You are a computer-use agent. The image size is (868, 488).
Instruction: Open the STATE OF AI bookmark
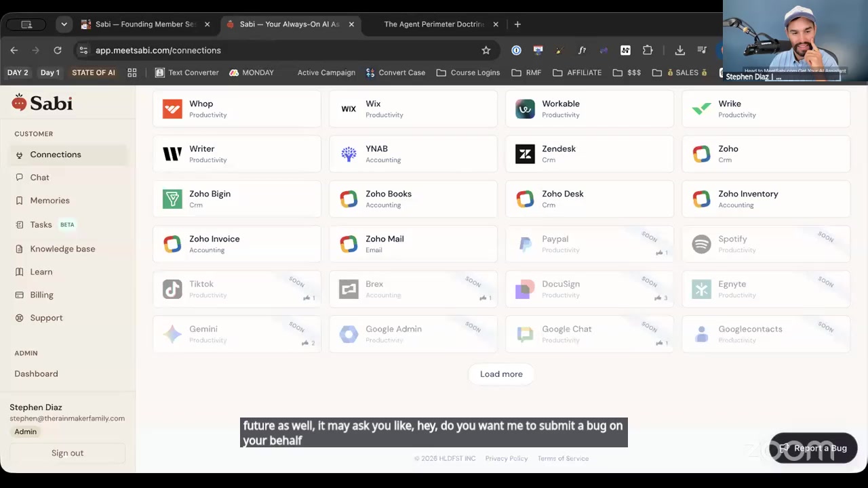[94, 73]
